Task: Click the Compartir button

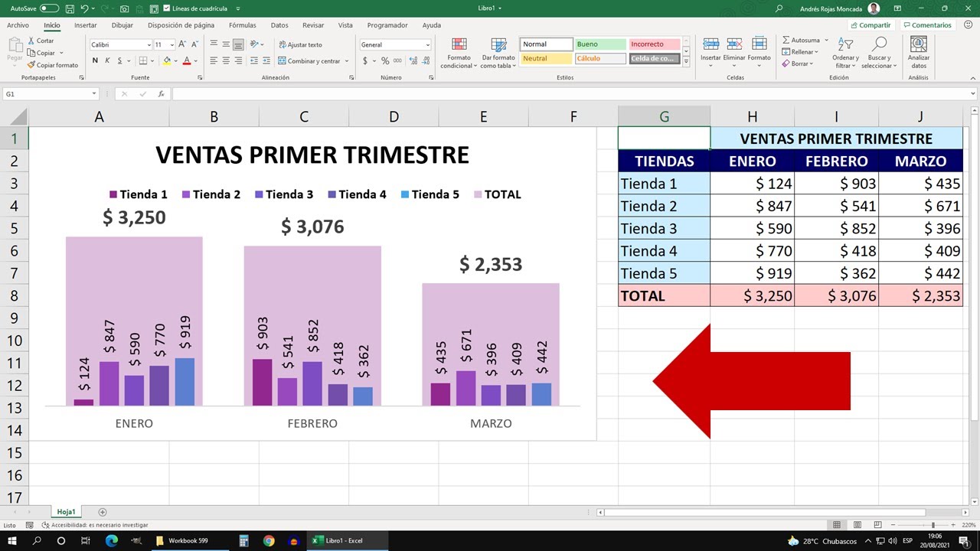Action: point(871,25)
